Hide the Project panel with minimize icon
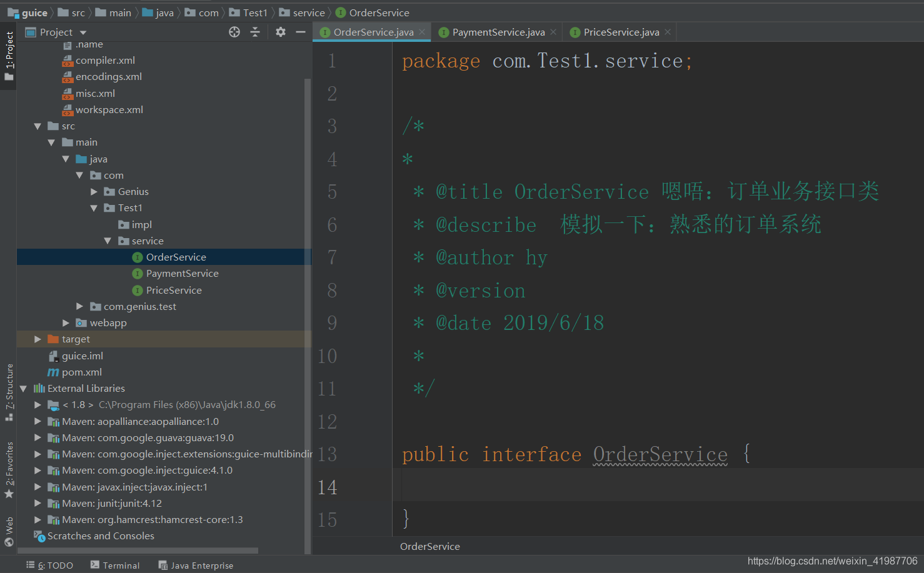Image resolution: width=924 pixels, height=573 pixels. pos(301,32)
